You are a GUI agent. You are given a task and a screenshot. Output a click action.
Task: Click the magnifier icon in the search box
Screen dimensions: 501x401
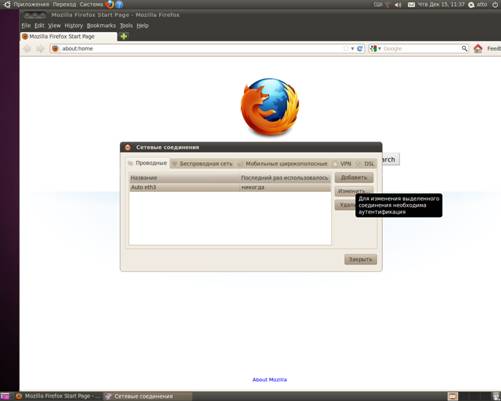point(464,49)
